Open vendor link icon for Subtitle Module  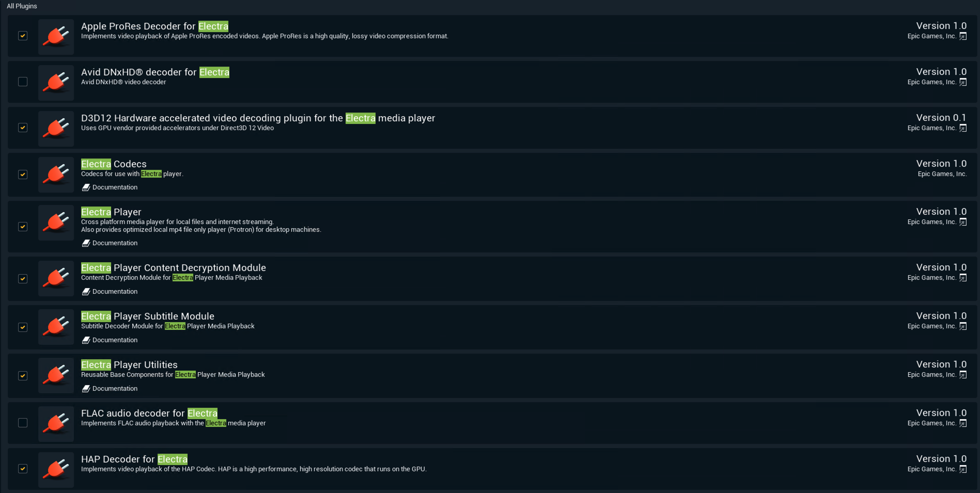tap(963, 326)
